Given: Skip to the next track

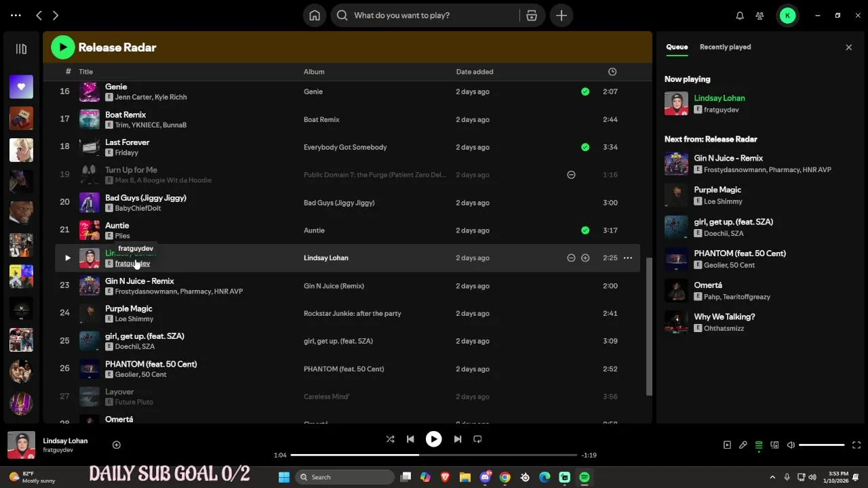Looking at the screenshot, I should 457,439.
